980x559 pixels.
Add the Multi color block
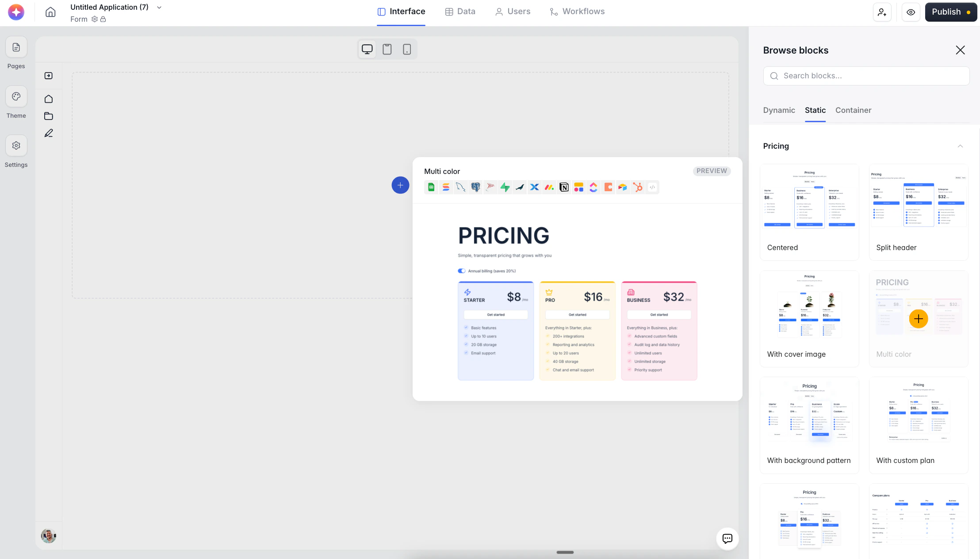[919, 319]
